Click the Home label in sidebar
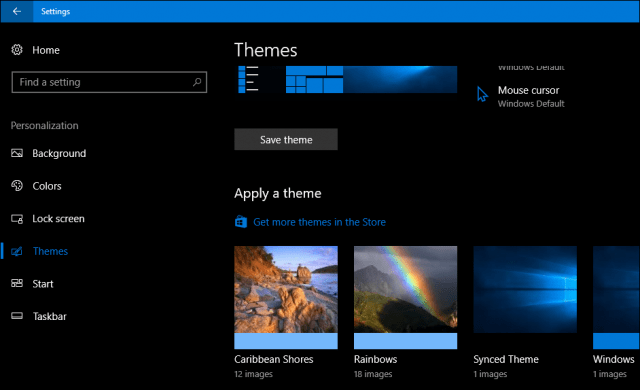Screen dimensions: 640x390 tap(46, 50)
